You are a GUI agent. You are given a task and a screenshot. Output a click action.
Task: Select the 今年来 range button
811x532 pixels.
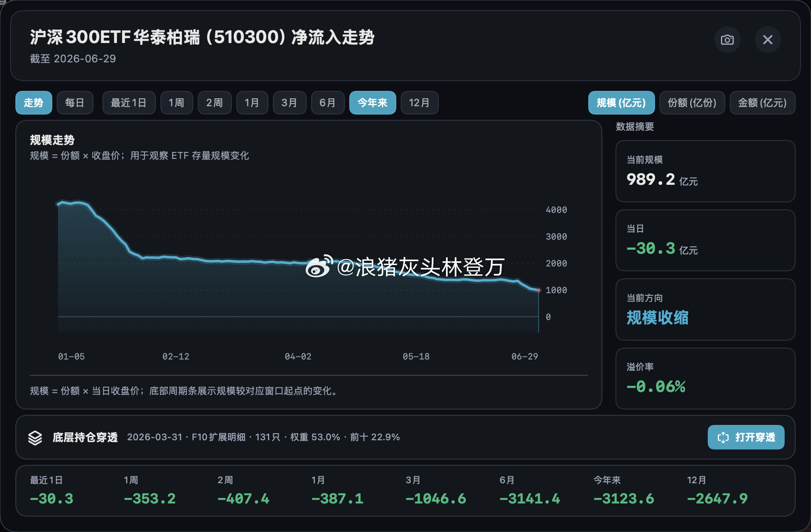click(x=373, y=103)
